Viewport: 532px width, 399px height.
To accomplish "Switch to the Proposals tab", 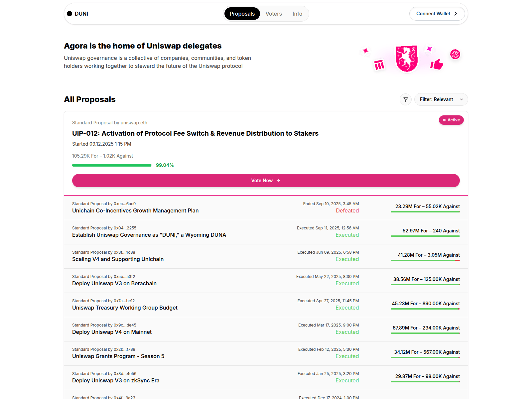I will coord(242,14).
